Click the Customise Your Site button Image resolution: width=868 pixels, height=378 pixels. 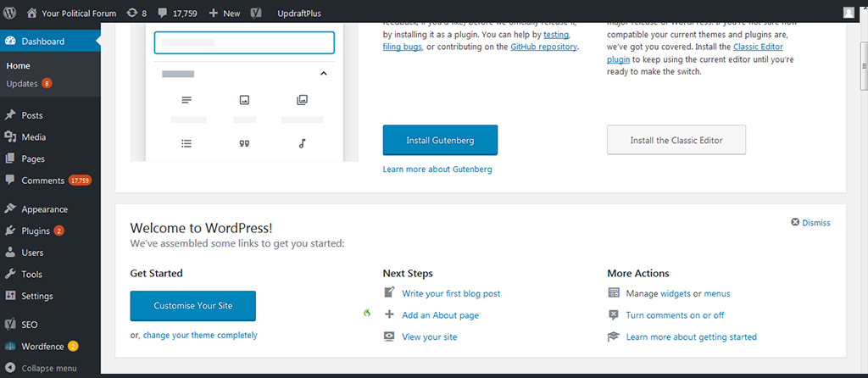tap(193, 305)
